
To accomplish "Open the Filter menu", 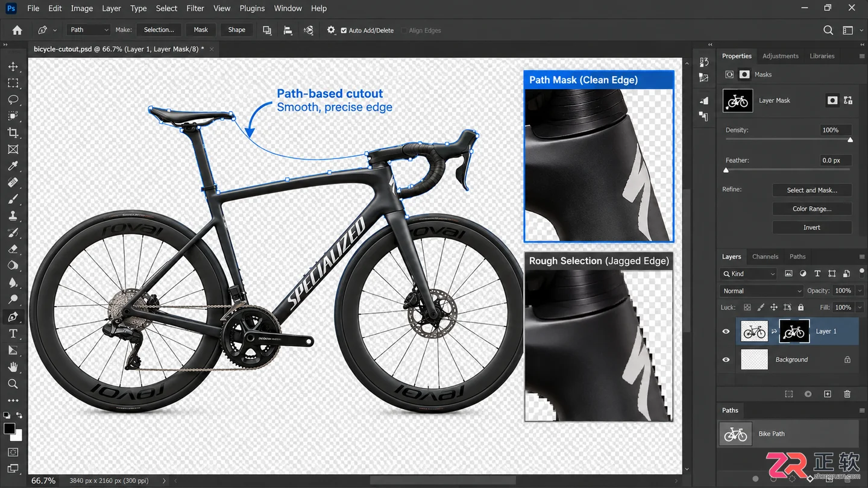I will [195, 8].
